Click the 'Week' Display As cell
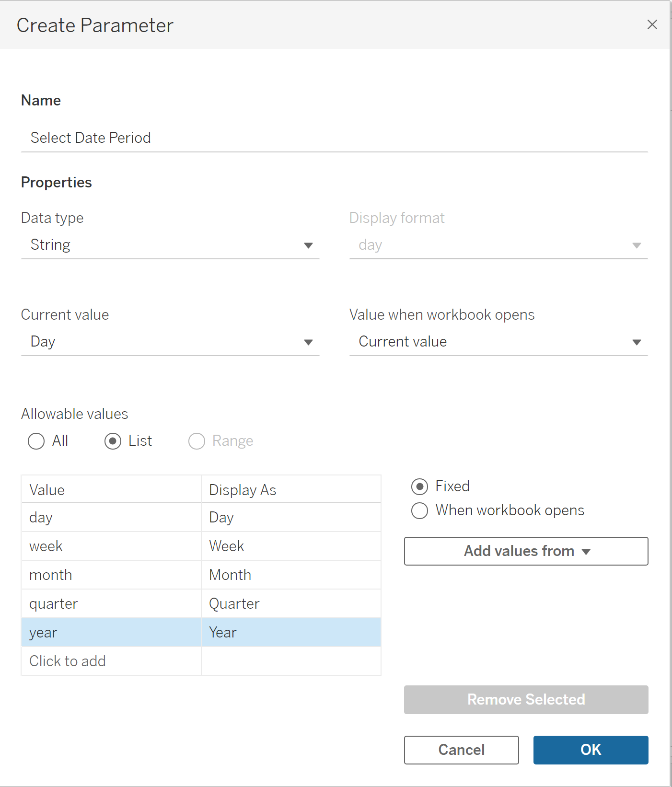The height and width of the screenshot is (787, 672). point(290,546)
